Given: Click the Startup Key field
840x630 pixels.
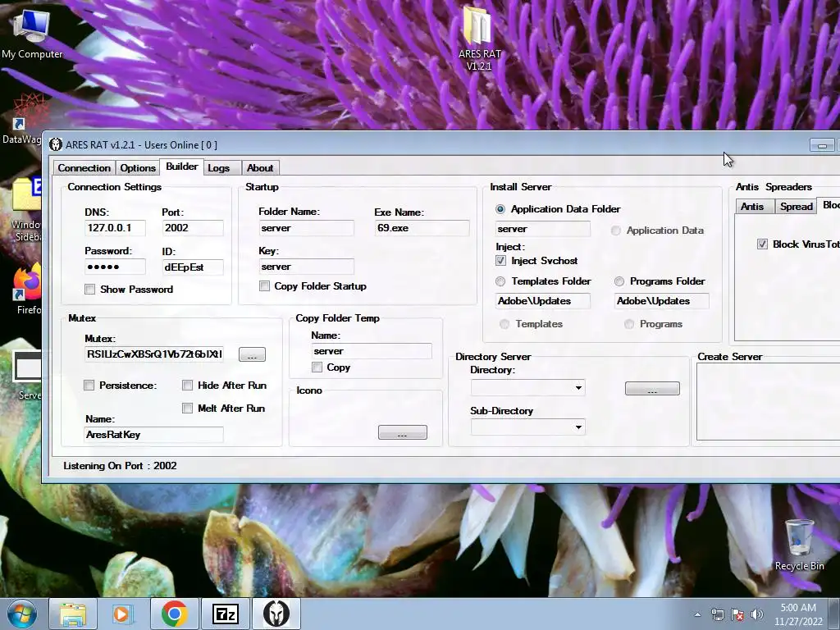Looking at the screenshot, I should 307,267.
